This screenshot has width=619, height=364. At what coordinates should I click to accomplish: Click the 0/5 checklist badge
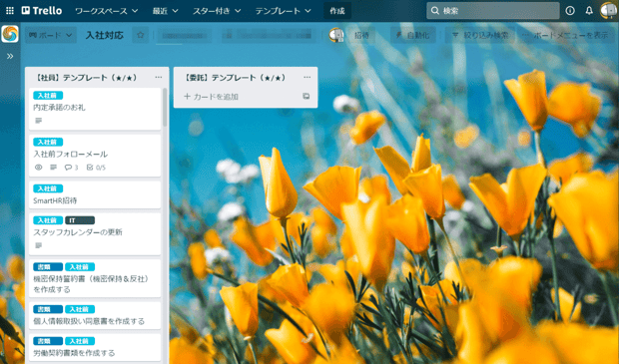(x=96, y=168)
